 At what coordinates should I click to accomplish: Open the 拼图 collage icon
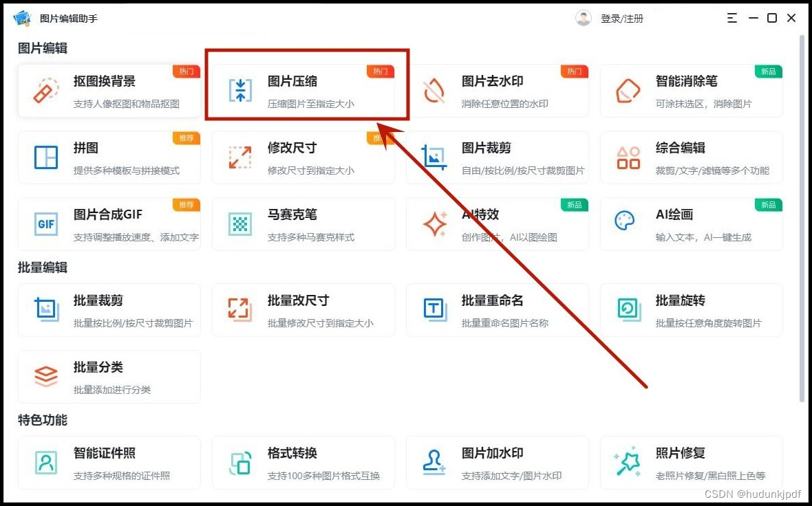(46, 157)
